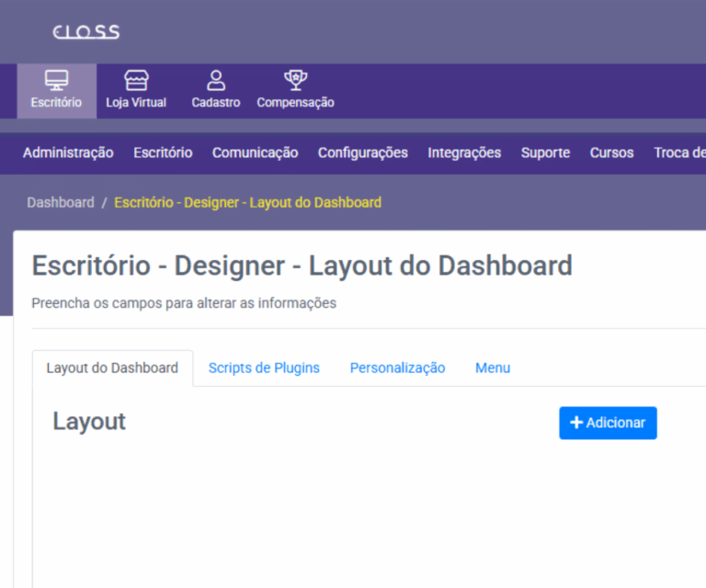Go to Dashboard breadcrumb link
Screen dimensions: 706x588
61,202
